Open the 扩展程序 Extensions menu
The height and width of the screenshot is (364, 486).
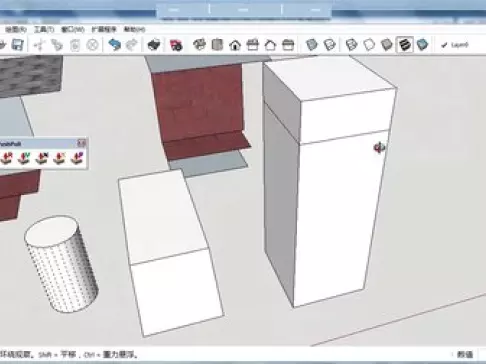[104, 29]
